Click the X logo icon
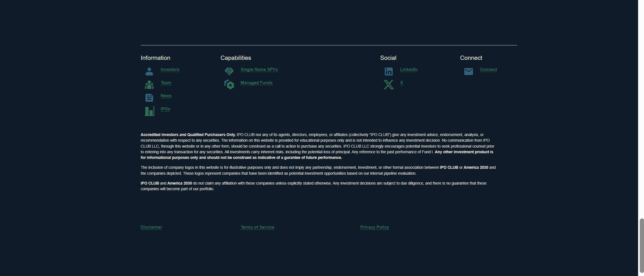This screenshot has width=644, height=276. (x=389, y=85)
